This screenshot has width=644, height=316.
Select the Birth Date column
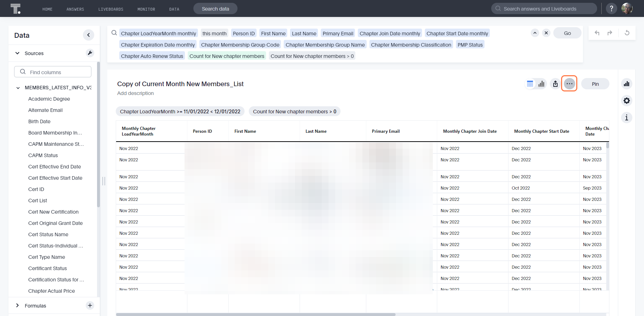point(39,121)
